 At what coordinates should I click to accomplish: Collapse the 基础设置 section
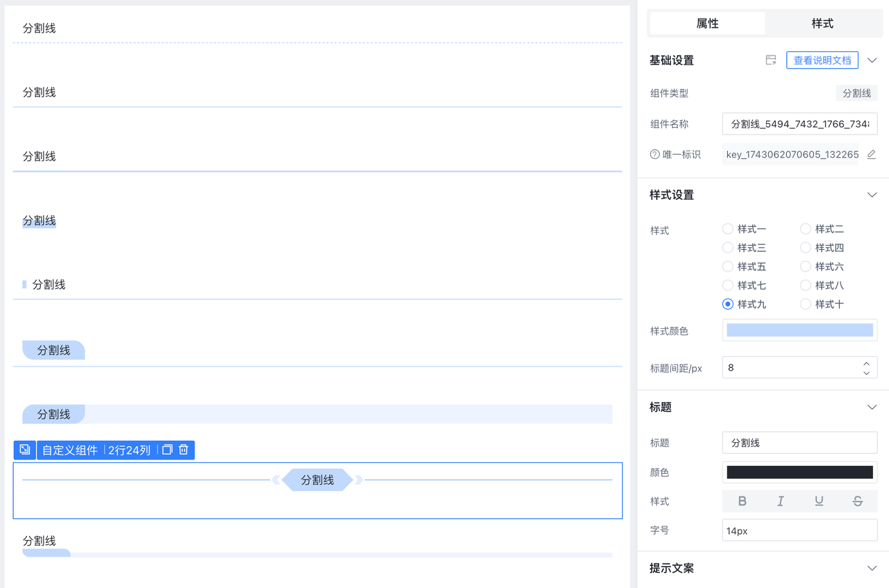coord(872,60)
